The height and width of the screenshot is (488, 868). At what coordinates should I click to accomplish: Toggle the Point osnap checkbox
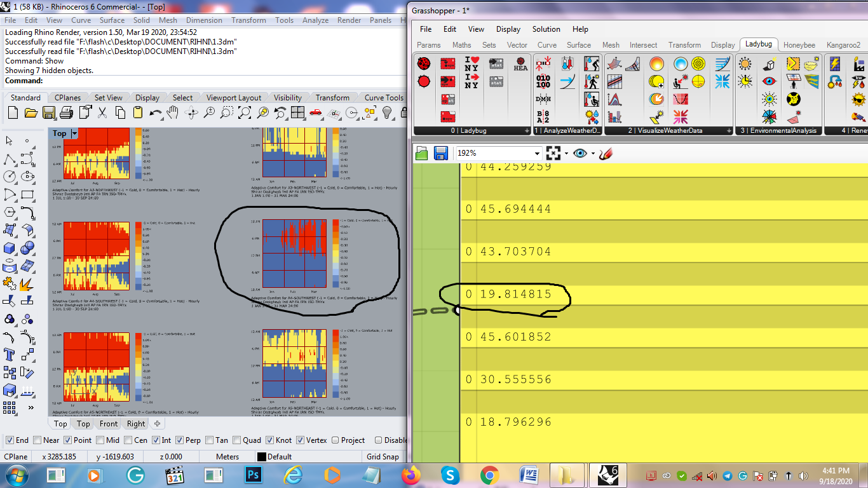point(68,440)
